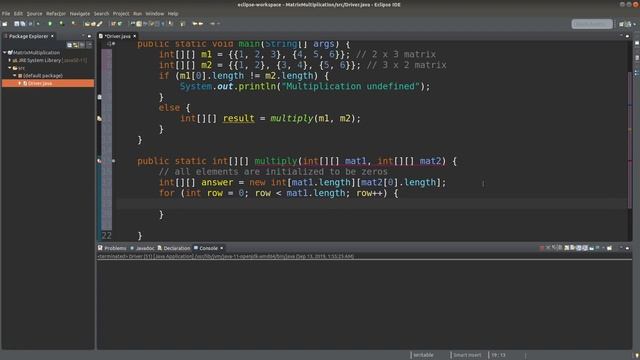This screenshot has width=640, height=360.
Task: Collapse the src folder node
Action: pyautogui.click(x=10, y=68)
